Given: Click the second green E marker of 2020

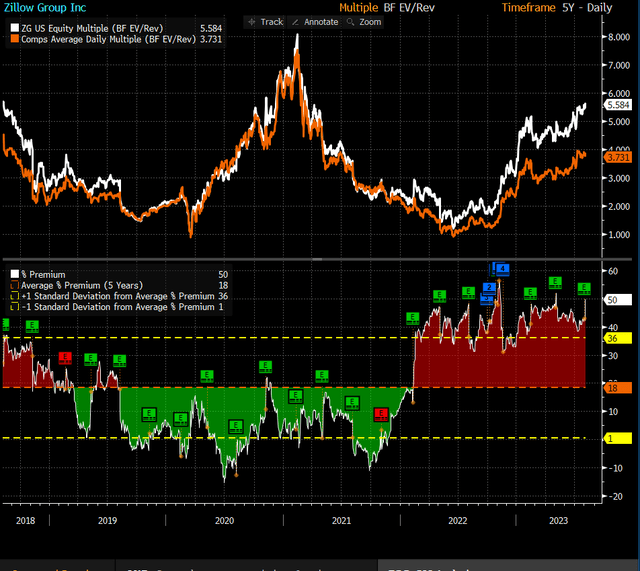Looking at the screenshot, I should tap(207, 376).
